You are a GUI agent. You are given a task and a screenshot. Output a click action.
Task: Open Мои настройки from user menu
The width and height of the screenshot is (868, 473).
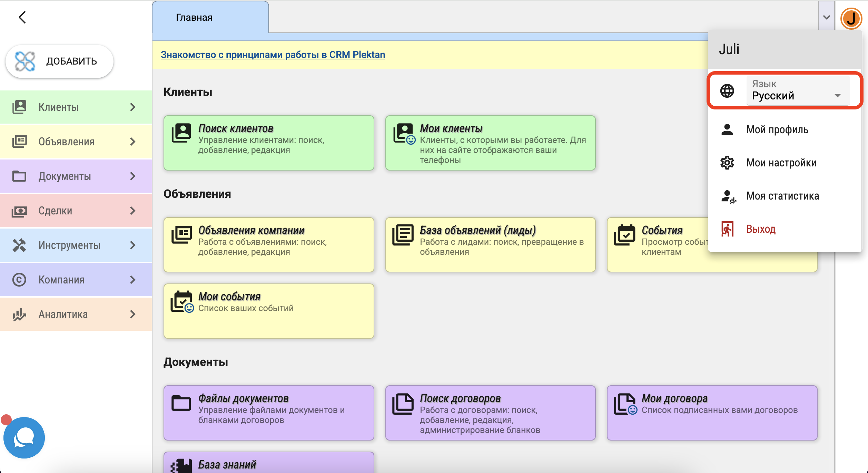tap(781, 163)
